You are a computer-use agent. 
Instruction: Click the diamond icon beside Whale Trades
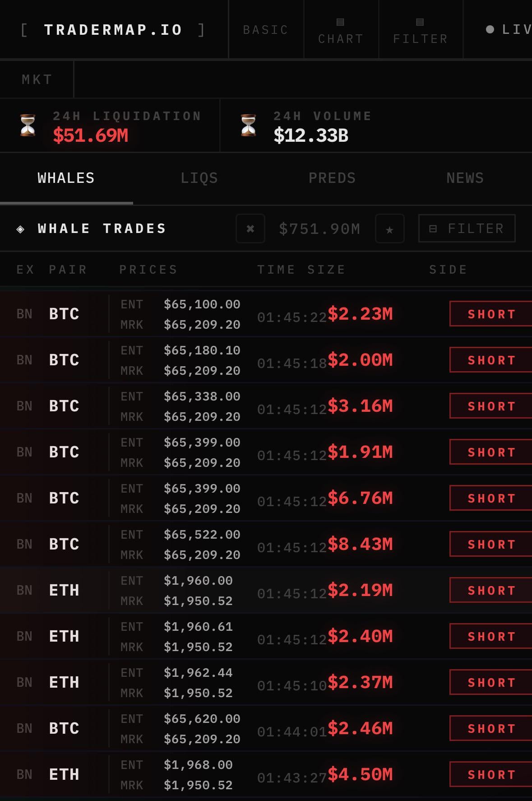[20, 229]
